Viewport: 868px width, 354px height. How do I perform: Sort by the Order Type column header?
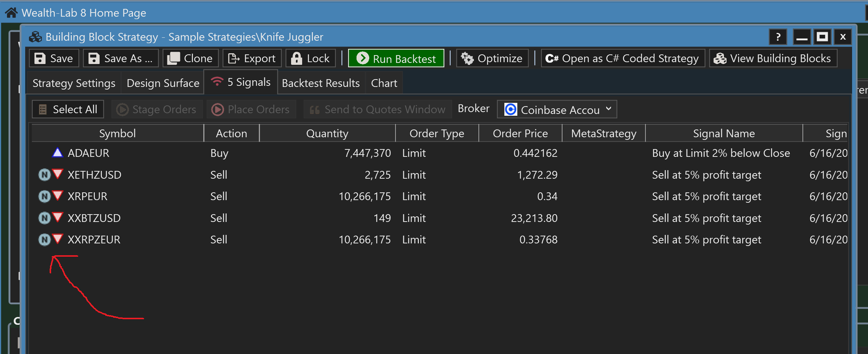click(437, 133)
